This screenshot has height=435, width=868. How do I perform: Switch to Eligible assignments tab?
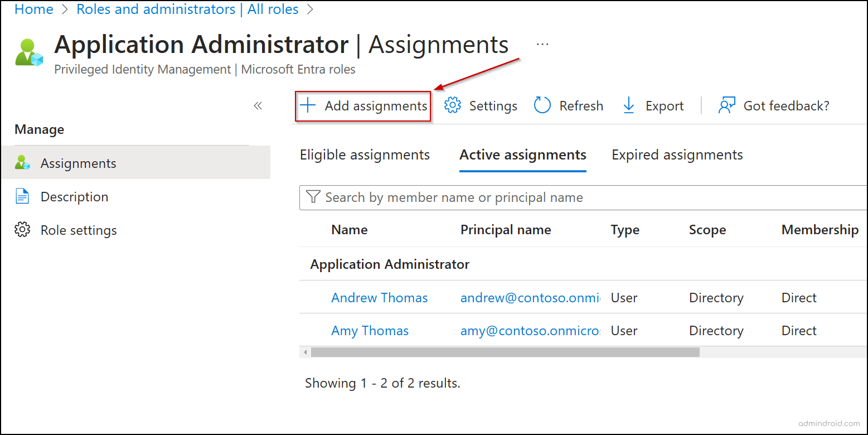click(x=365, y=155)
